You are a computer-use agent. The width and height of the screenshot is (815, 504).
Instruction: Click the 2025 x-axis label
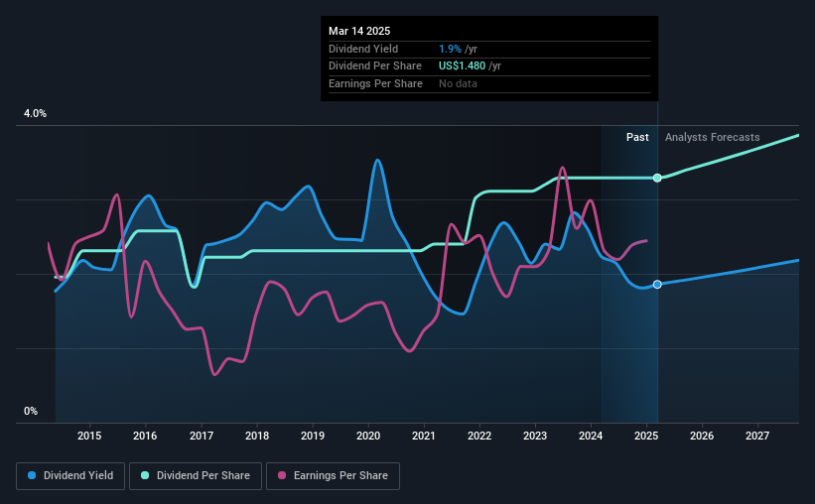646,436
